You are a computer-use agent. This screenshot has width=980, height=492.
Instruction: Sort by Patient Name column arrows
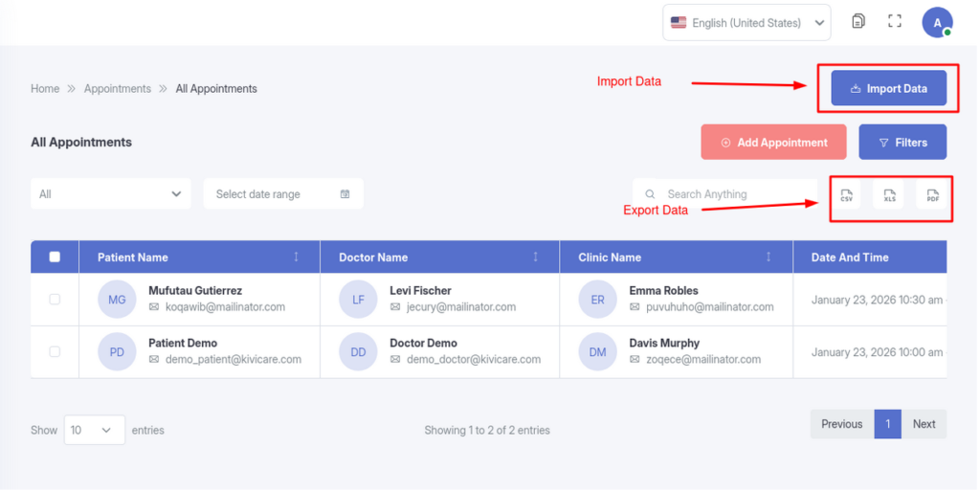[x=296, y=257]
